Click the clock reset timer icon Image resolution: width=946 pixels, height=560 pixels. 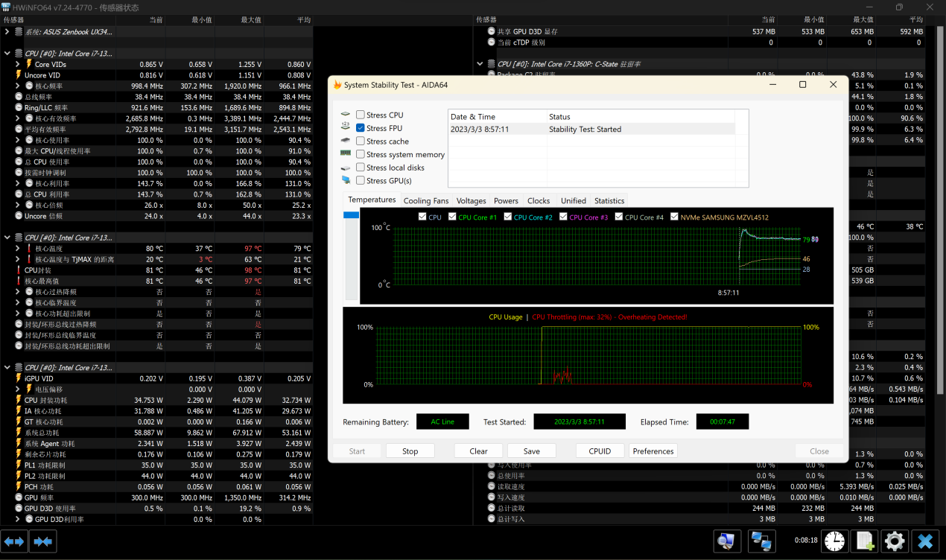(834, 541)
